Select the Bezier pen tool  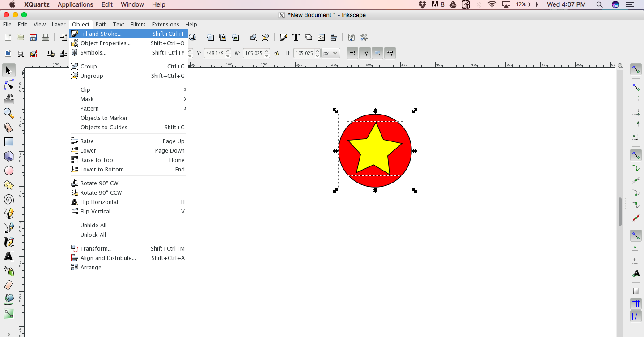coord(8,228)
